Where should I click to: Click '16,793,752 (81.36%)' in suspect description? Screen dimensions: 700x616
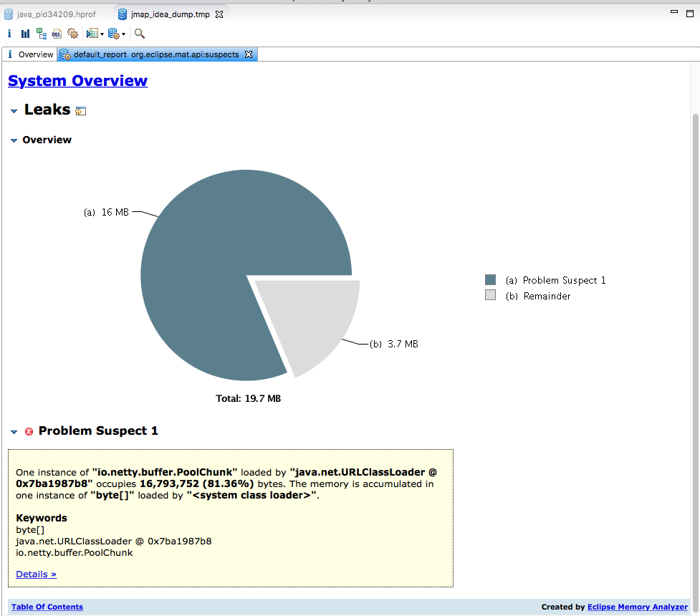pos(196,484)
